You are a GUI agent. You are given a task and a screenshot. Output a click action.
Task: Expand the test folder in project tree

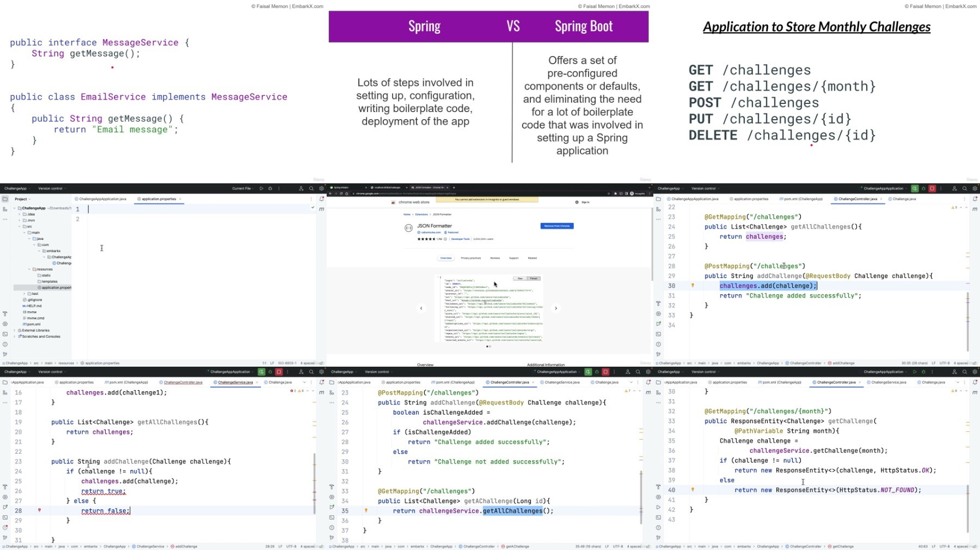point(24,294)
